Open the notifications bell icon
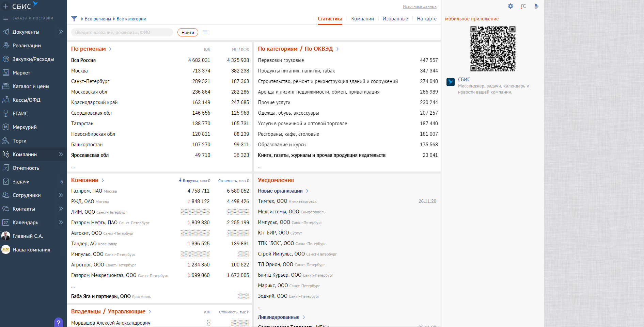This screenshot has width=644, height=327. pos(536,6)
